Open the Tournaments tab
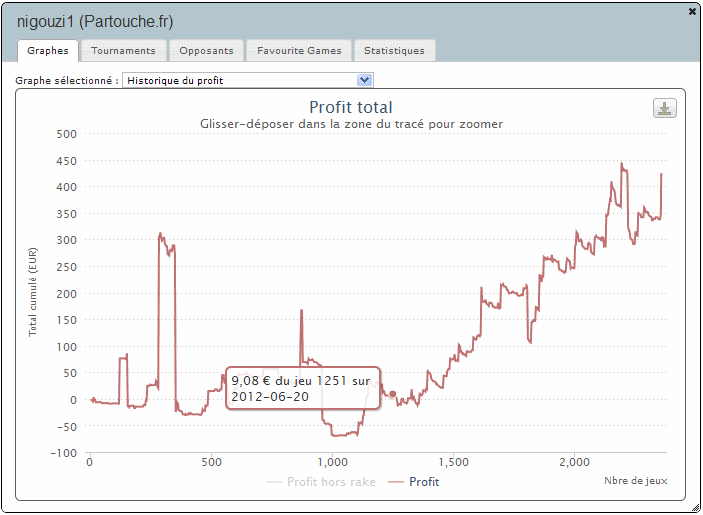Screen dimensions: 703x515 pos(123,51)
